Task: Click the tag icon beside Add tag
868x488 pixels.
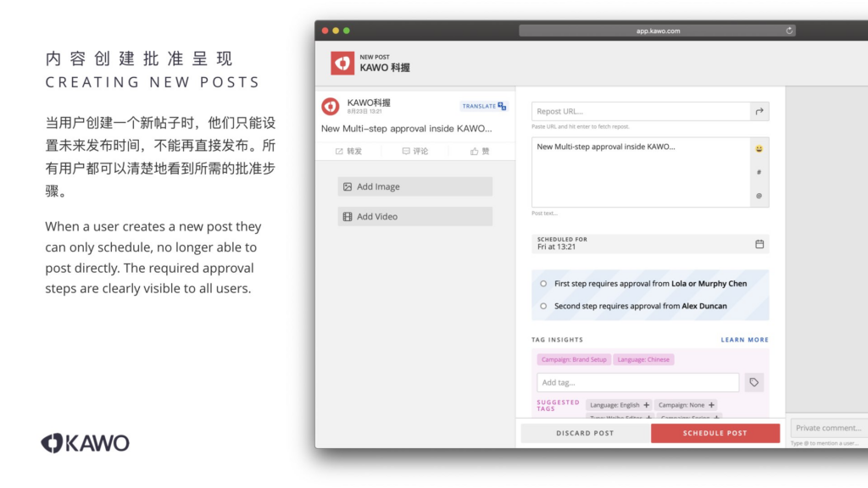Action: tap(754, 383)
